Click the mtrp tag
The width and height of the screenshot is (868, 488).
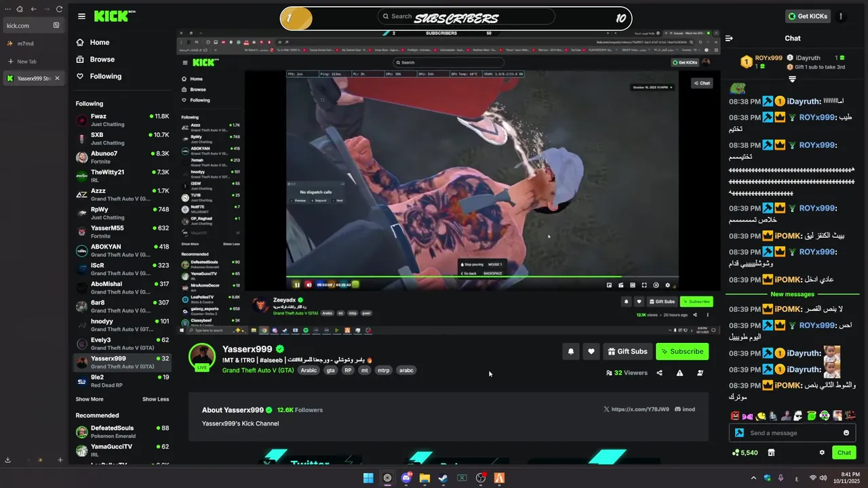click(383, 371)
